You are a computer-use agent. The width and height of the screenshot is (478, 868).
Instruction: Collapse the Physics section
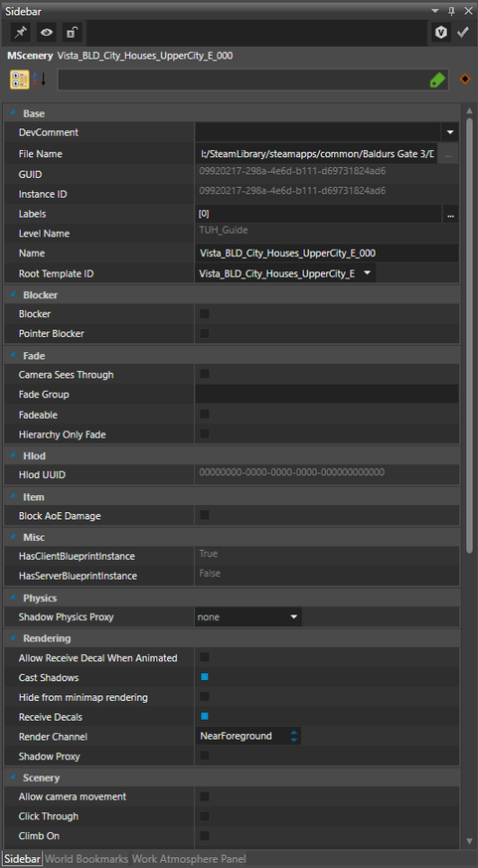tap(13, 598)
